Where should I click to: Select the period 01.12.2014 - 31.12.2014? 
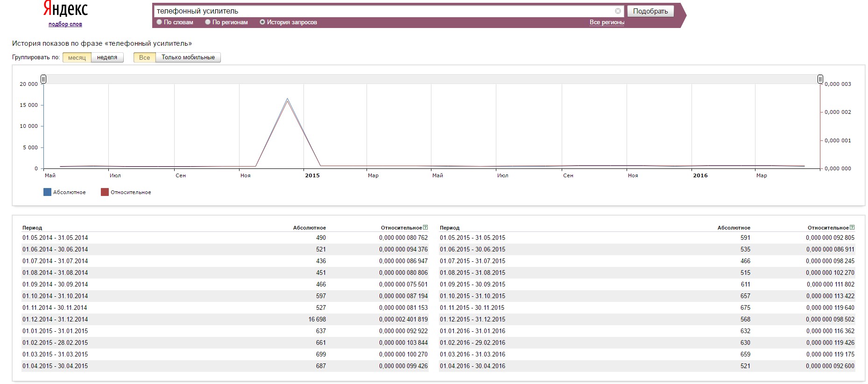55,319
